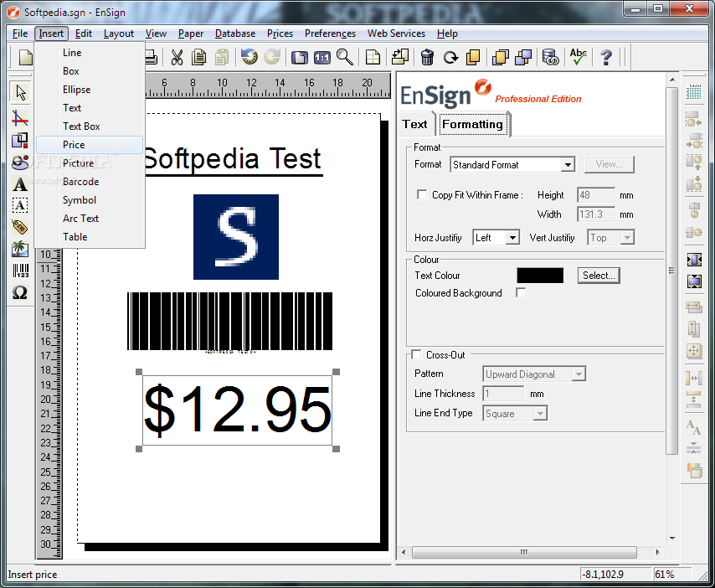The height and width of the screenshot is (588, 715).
Task: Switch to the Text tab
Action: click(414, 124)
